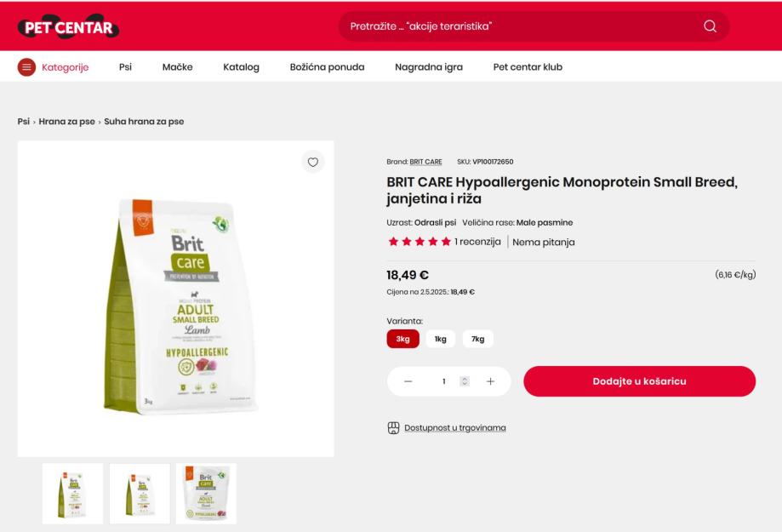Select the third product thumbnail
Image resolution: width=782 pixels, height=532 pixels.
[206, 494]
